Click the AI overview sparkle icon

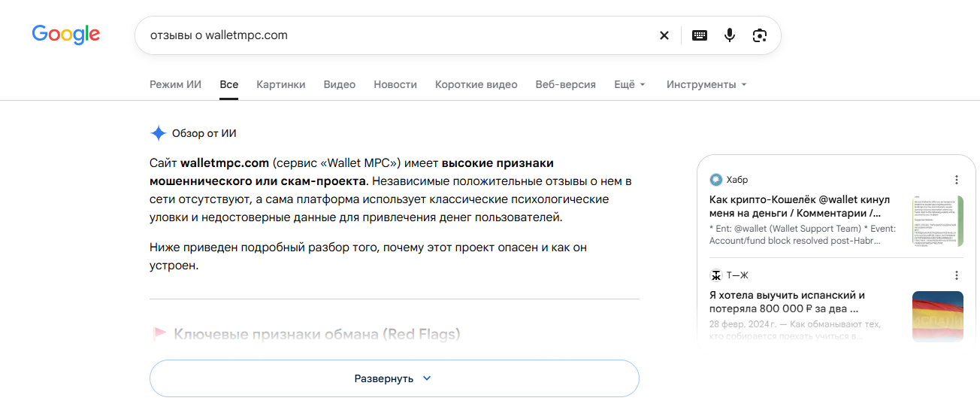pos(158,133)
